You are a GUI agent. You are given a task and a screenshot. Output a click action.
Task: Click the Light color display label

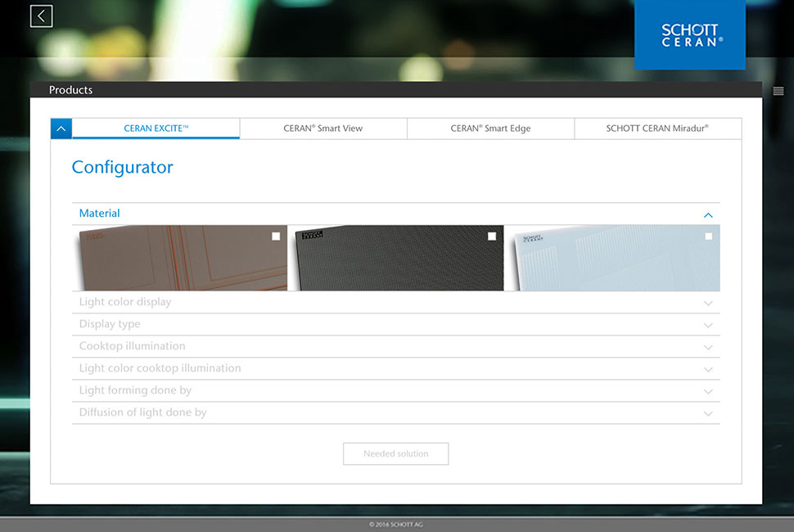(125, 302)
